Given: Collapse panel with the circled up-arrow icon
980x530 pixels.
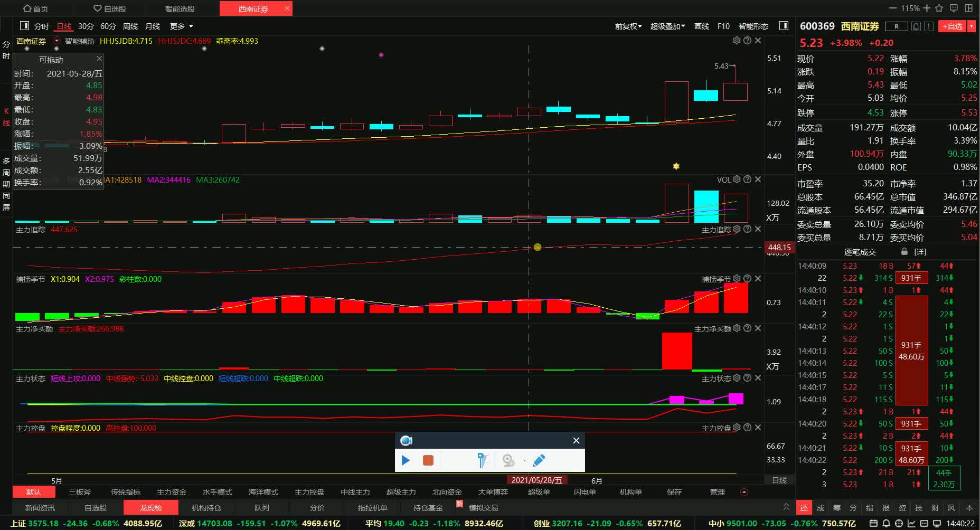Looking at the screenshot, I should (x=744, y=492).
